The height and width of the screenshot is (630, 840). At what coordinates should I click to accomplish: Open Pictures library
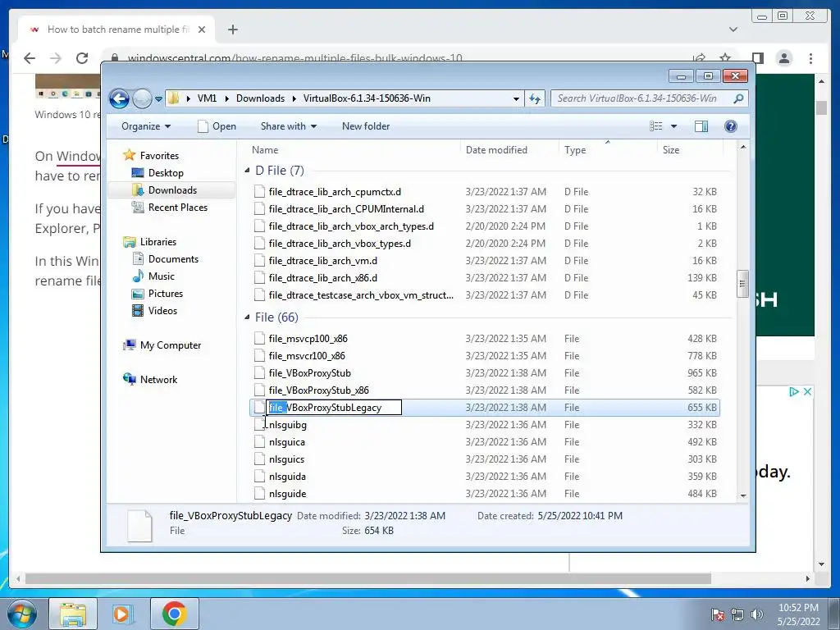[x=166, y=294]
